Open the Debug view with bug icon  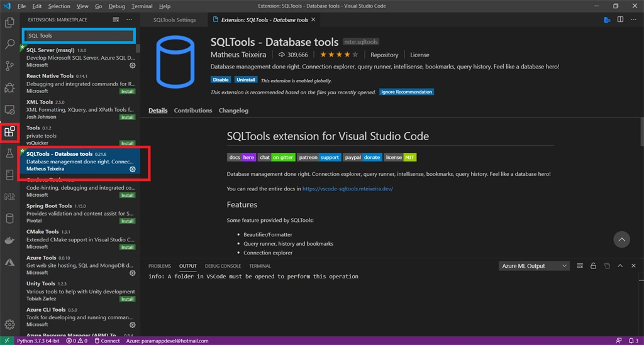pos(9,87)
